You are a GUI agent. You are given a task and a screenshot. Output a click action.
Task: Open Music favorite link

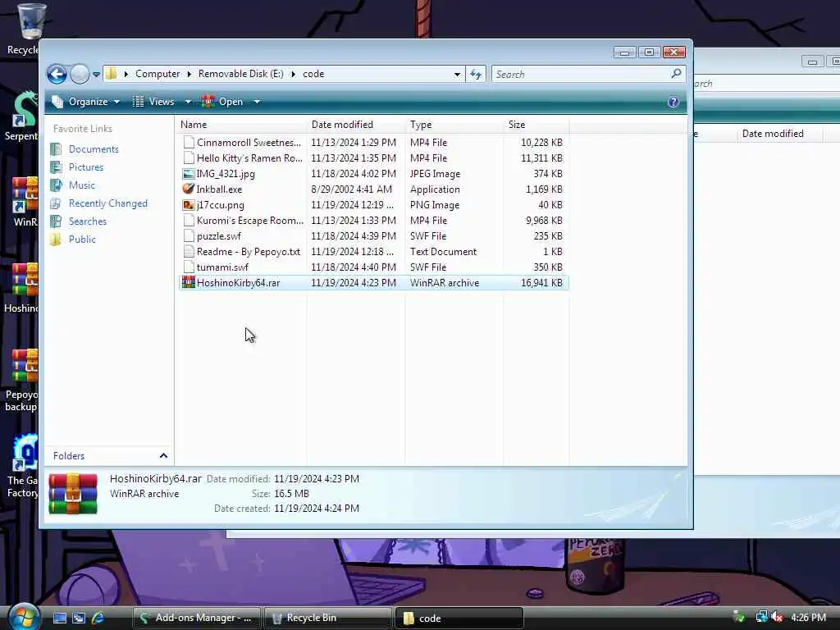tap(81, 185)
